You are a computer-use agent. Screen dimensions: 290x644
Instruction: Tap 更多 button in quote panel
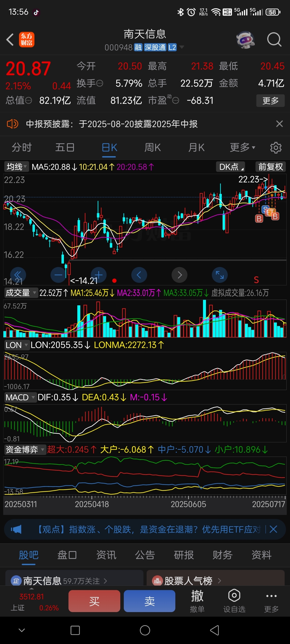(270, 101)
